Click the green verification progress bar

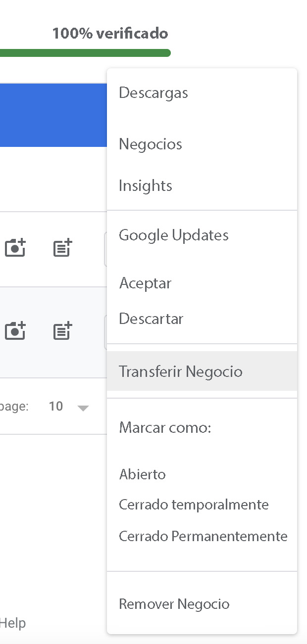pos(84,53)
